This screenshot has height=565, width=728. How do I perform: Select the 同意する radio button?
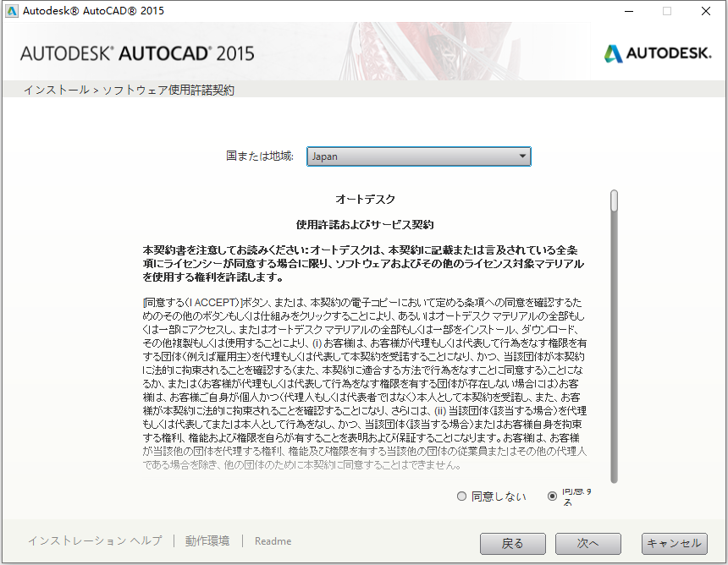point(552,496)
